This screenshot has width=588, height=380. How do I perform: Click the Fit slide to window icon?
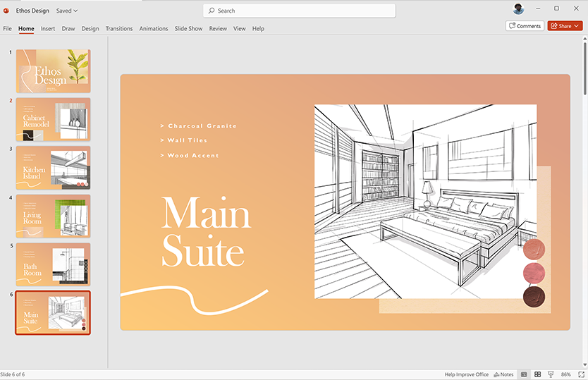582,374
